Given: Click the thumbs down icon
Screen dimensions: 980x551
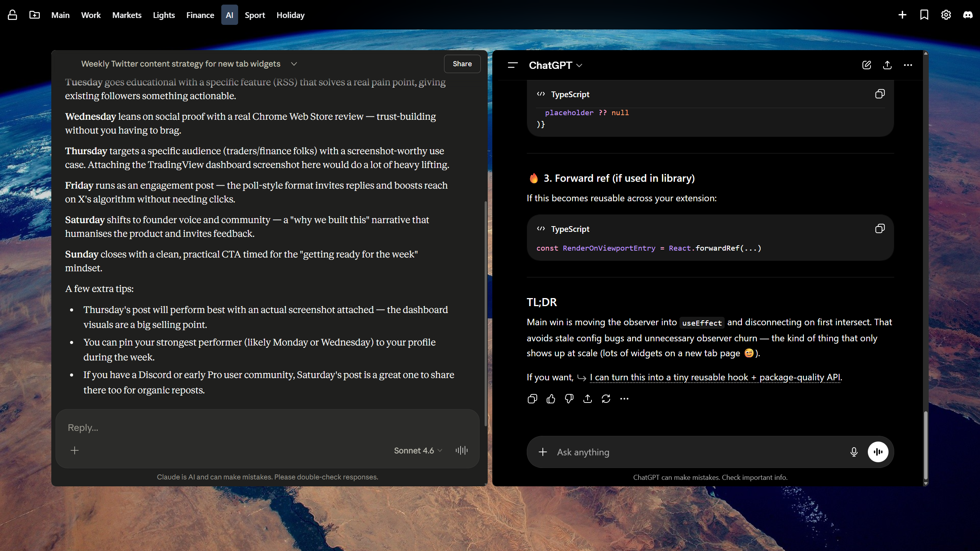Looking at the screenshot, I should 569,399.
